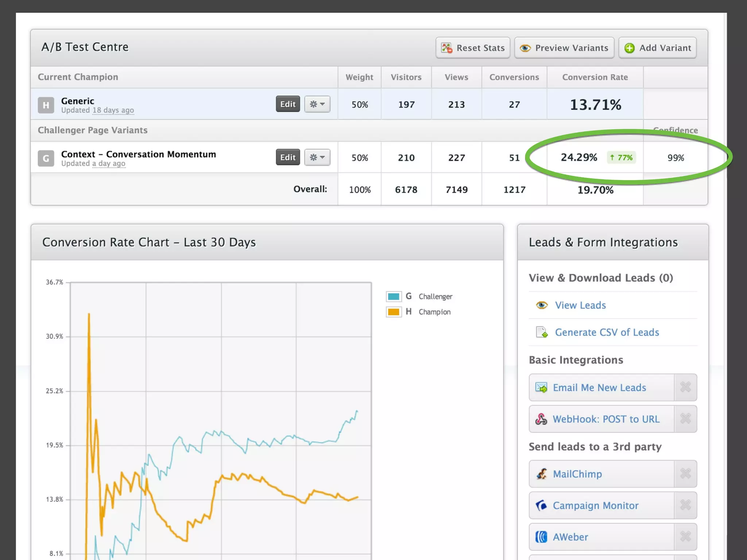Open gear dropdown for Generic variant
Screen dimensions: 747x560
coord(317,104)
